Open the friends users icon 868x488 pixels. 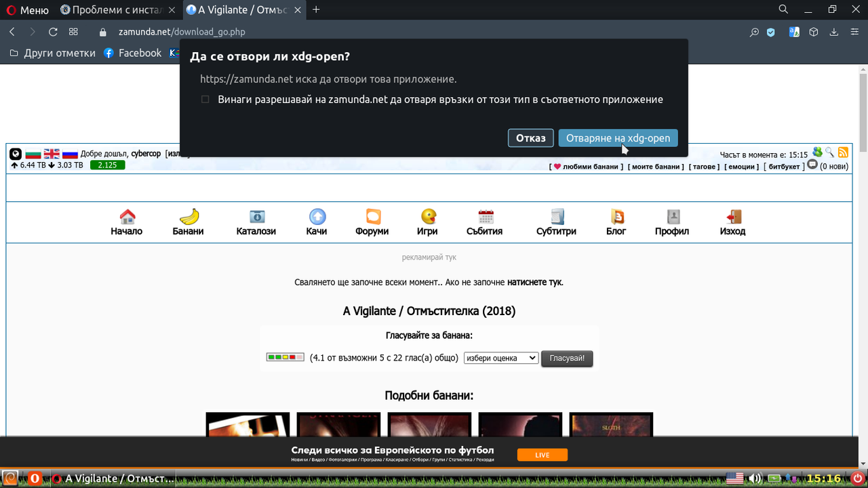tap(817, 152)
